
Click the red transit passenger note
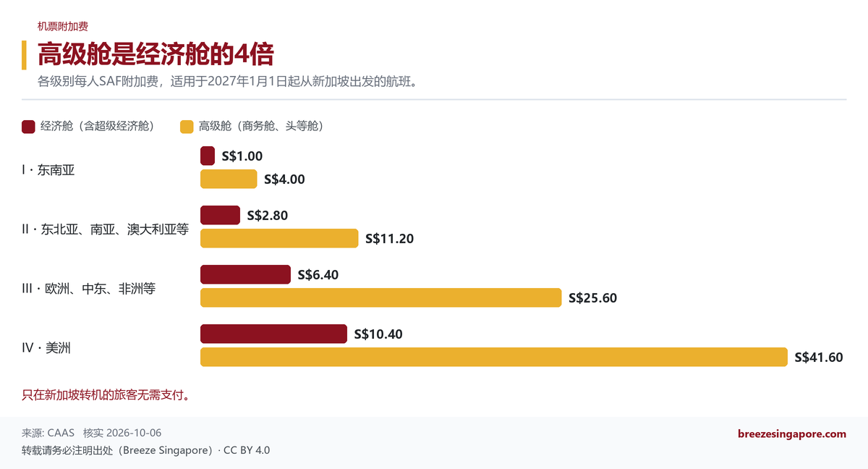click(x=106, y=395)
